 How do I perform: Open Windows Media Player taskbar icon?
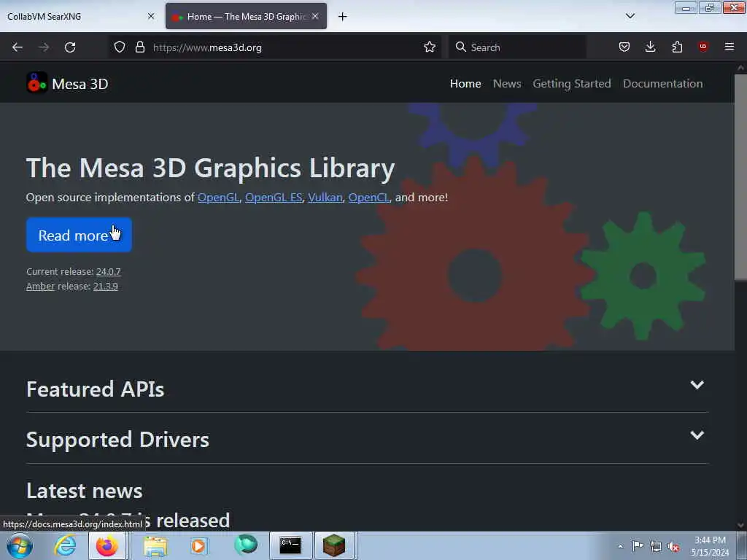[199, 545]
